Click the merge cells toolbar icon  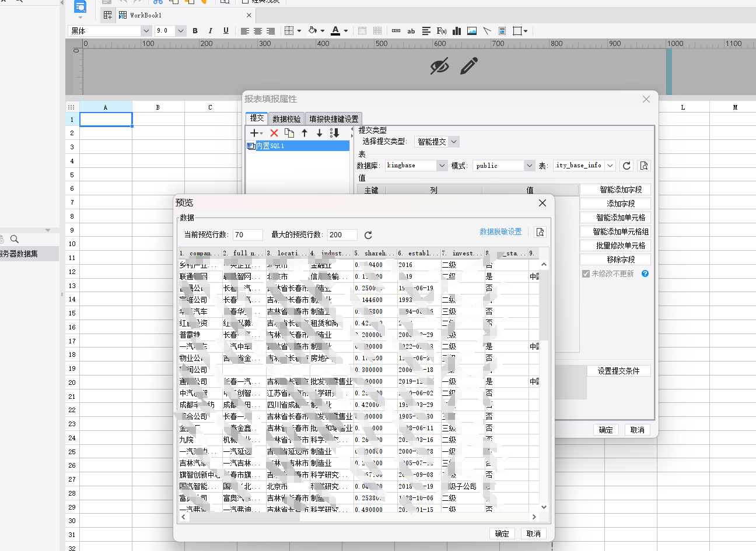tap(362, 31)
